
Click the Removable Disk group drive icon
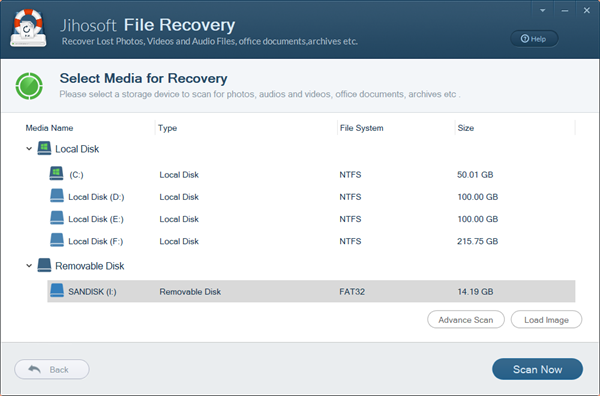[x=44, y=265]
